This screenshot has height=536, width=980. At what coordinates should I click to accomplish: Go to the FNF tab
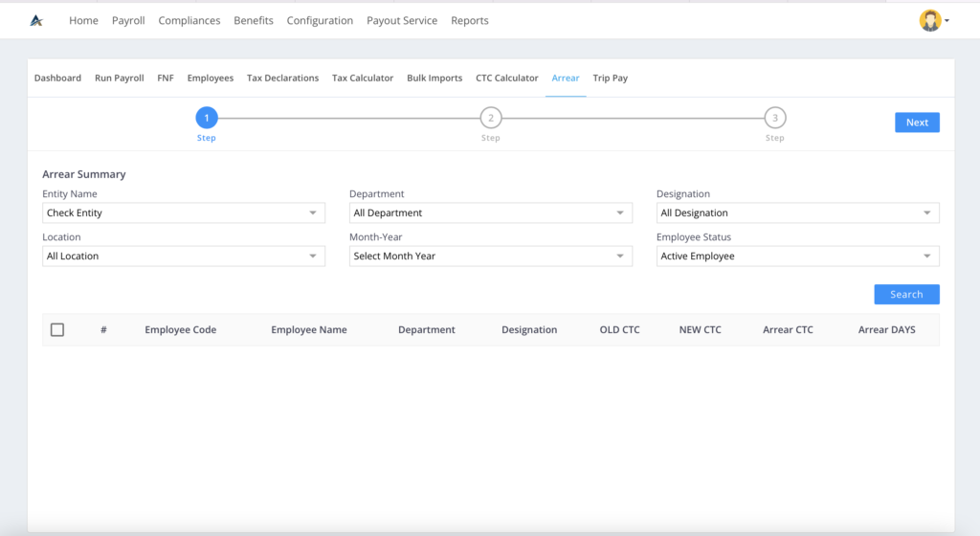pos(166,78)
